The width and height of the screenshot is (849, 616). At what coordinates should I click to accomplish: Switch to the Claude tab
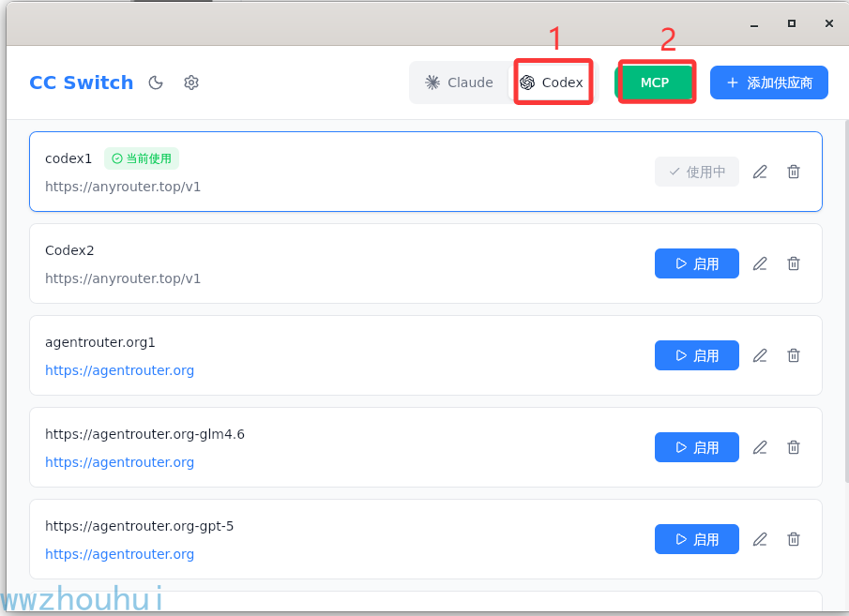459,83
